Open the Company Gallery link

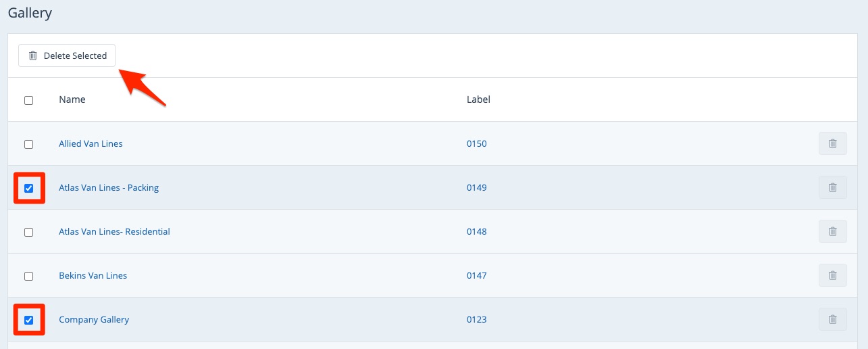pyautogui.click(x=94, y=320)
